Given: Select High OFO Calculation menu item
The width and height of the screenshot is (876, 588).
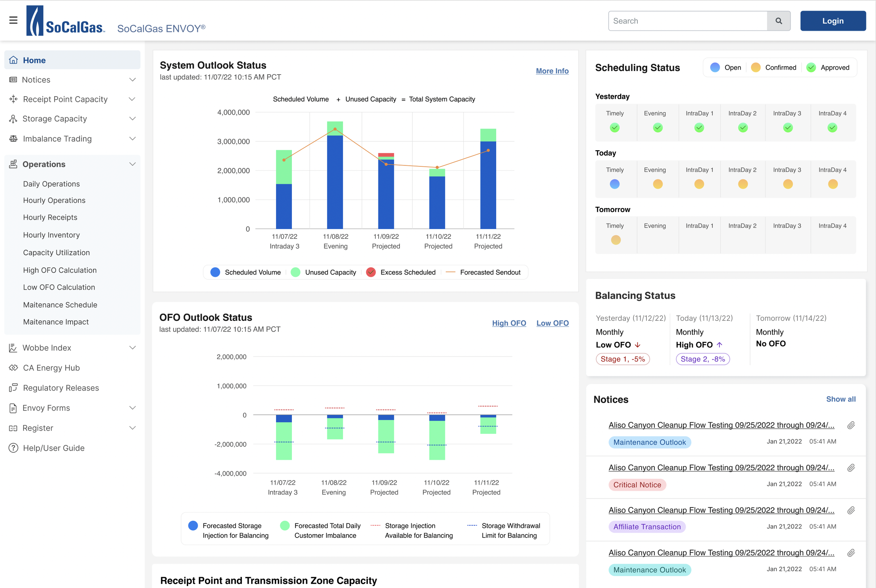Looking at the screenshot, I should pyautogui.click(x=60, y=270).
